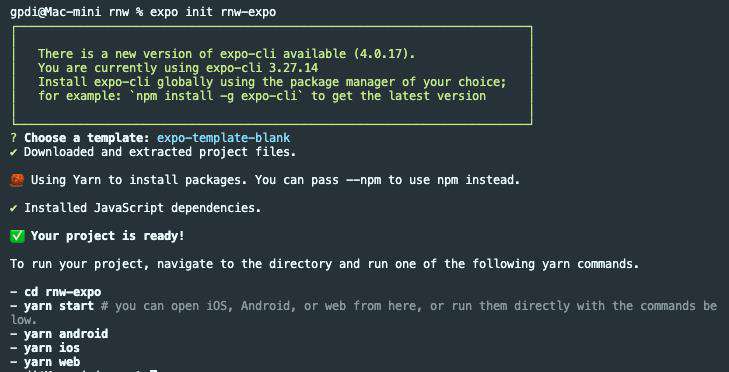Click the 'expo init rnw-expo' command text
Viewport: 729px width, 372px height.
213,12
